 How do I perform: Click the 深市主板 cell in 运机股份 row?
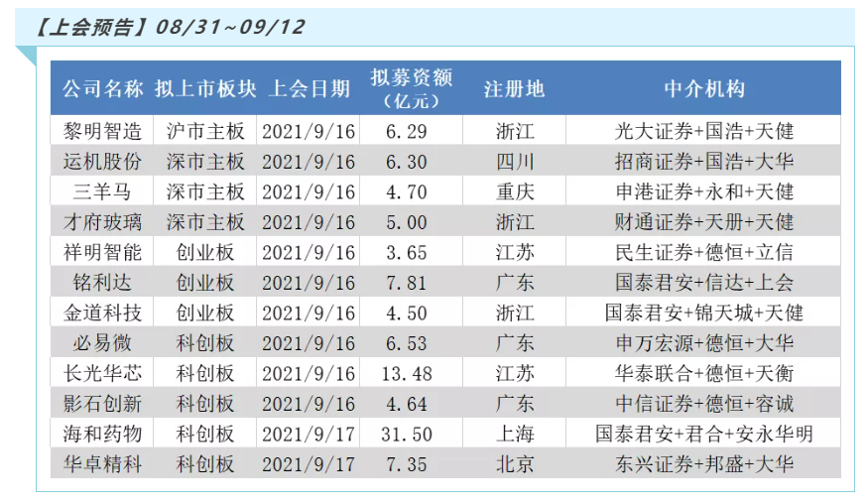pyautogui.click(x=205, y=162)
